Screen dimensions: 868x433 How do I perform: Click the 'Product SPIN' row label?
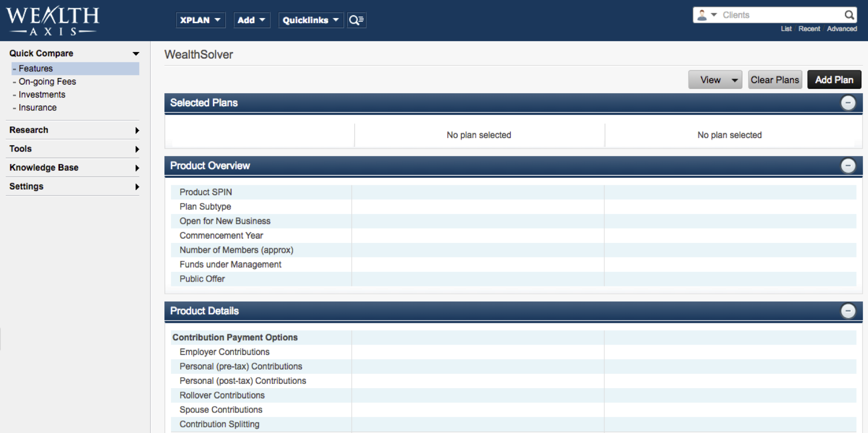coord(206,192)
